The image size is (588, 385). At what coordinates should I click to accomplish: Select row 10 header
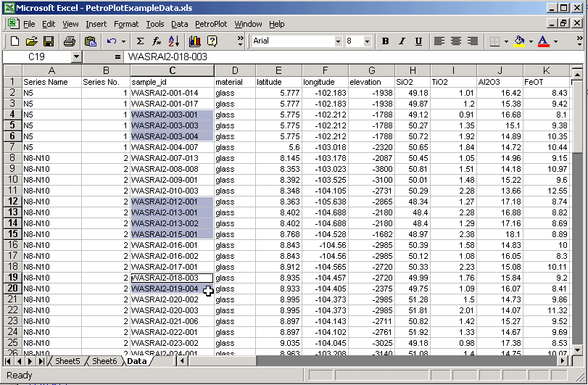click(x=12, y=180)
